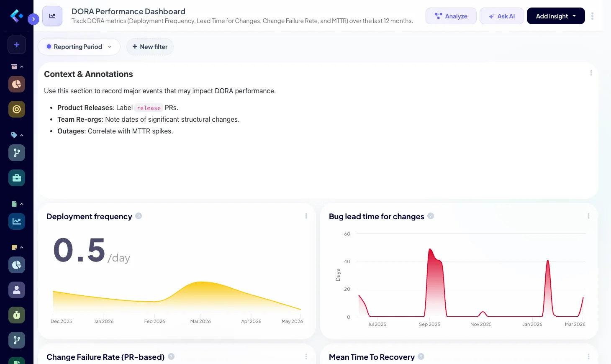Open the brown pie chart sidebar item
The width and height of the screenshot is (611, 364).
(17, 84)
